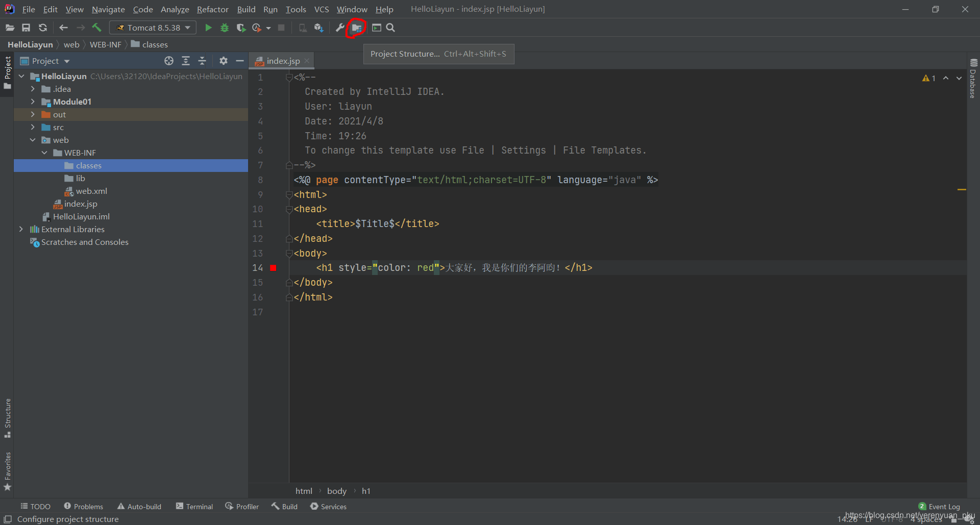Open the Tomcat 8.5.38 run configuration dropdown

pos(153,28)
